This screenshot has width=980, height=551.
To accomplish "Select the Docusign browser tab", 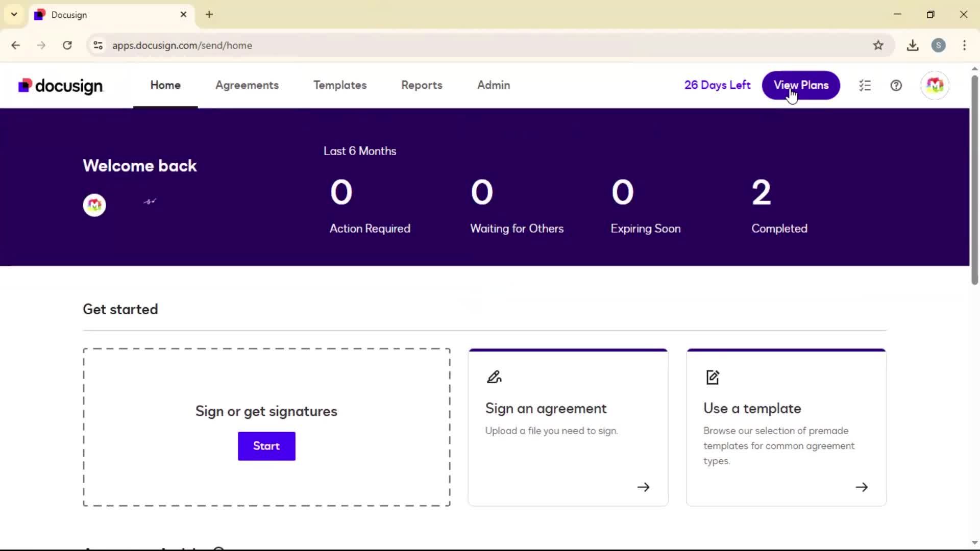I will (x=111, y=15).
